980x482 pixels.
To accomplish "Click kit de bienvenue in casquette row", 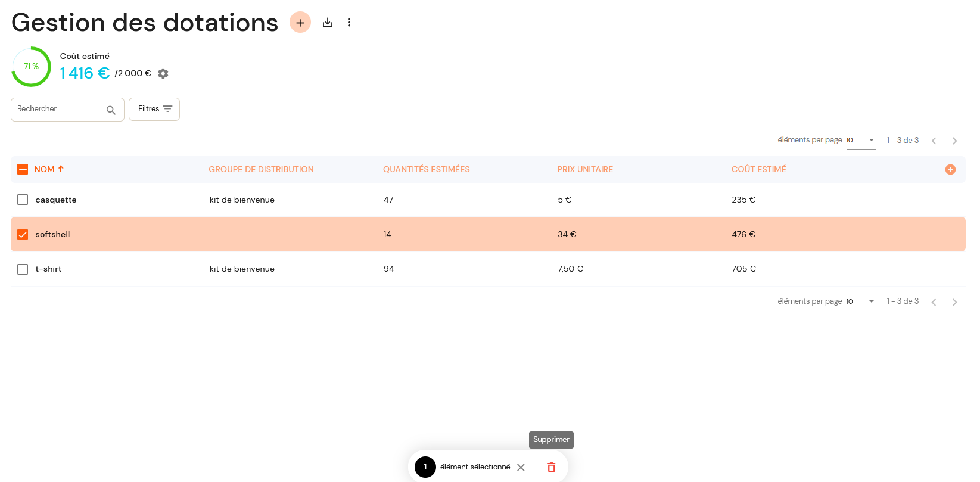I will point(242,200).
